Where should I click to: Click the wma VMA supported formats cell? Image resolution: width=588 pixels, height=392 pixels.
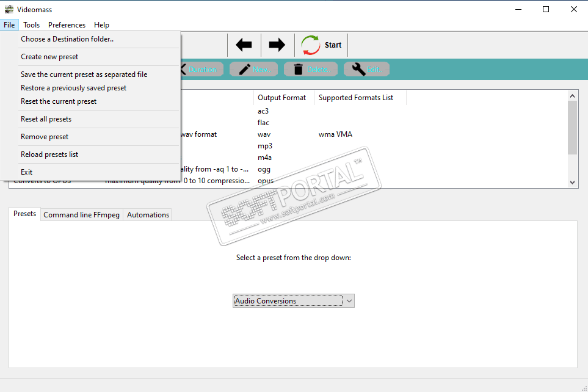pos(335,134)
